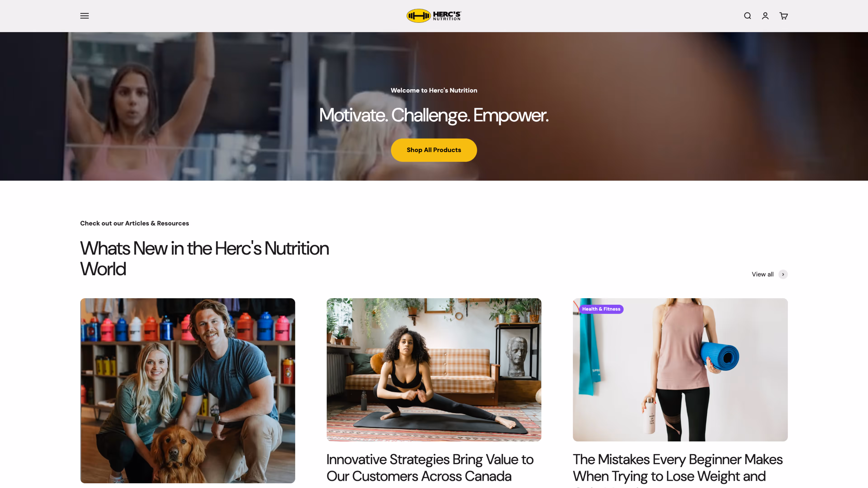Open Innovative Strategies Bring Value article title
The image size is (868, 488).
[430, 468]
